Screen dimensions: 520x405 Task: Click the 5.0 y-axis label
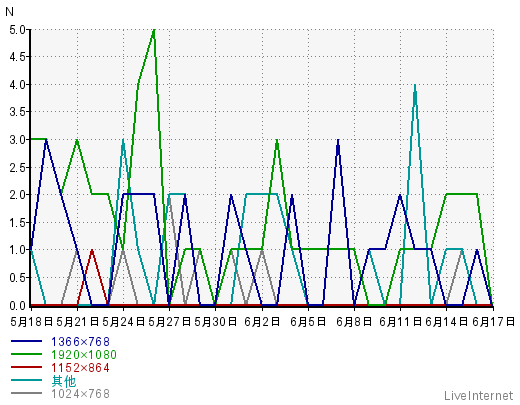click(17, 30)
